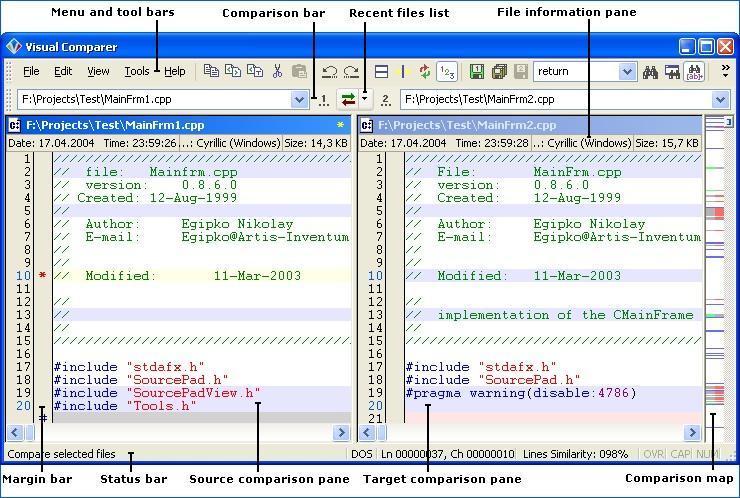This screenshot has height=498, width=740.
Task: Open the View menu
Action: (x=98, y=71)
